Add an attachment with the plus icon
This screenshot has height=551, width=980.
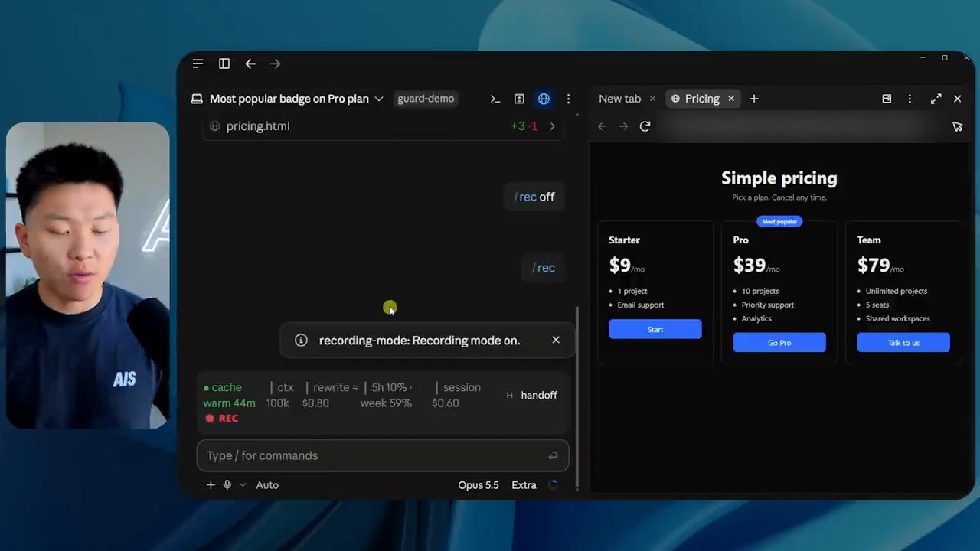pos(211,485)
